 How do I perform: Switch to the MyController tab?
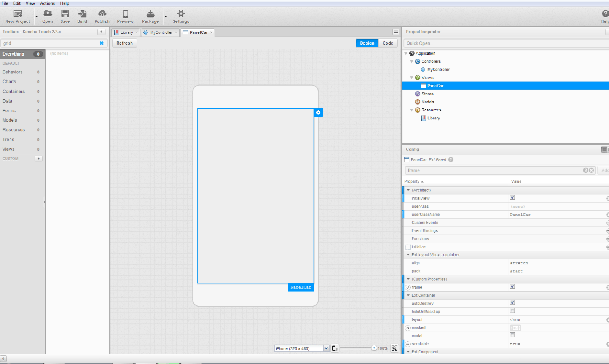point(160,33)
